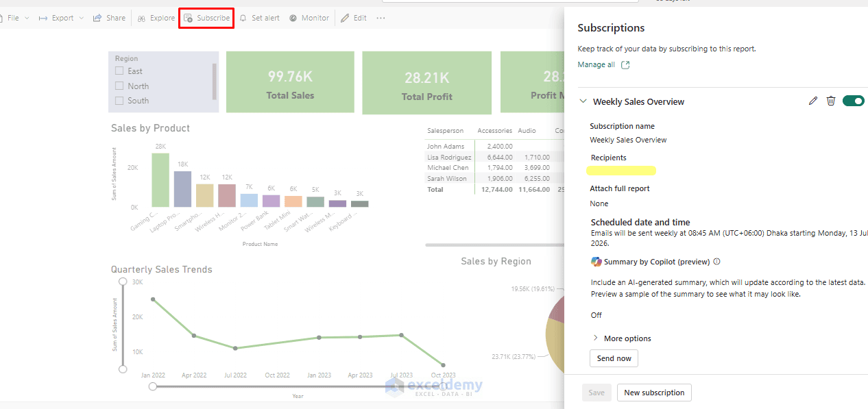Select the Michael Chen row

(494, 167)
